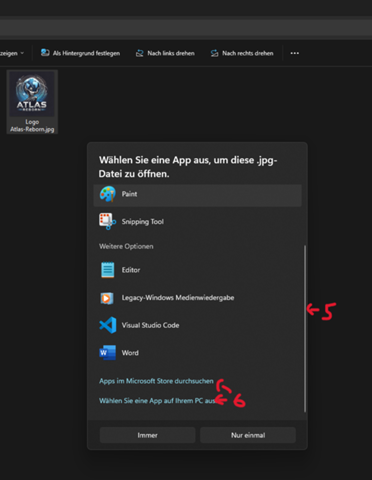Viewport: 372px width, 480px height.
Task: Open 'Apps im Microsoft Store durchsuchen' link
Action: 156,381
